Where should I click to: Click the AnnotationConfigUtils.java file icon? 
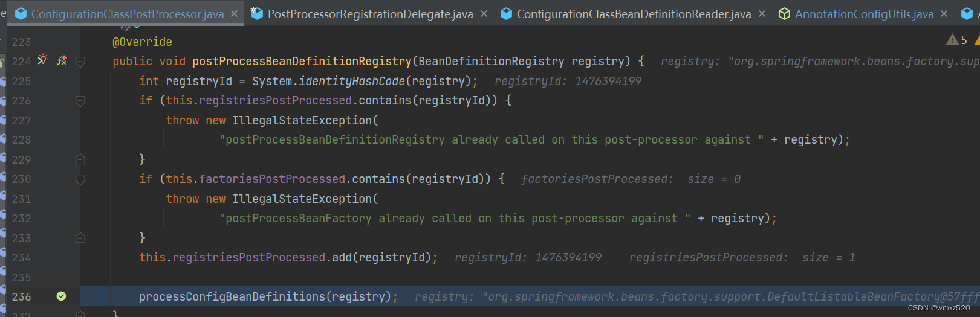click(x=784, y=13)
